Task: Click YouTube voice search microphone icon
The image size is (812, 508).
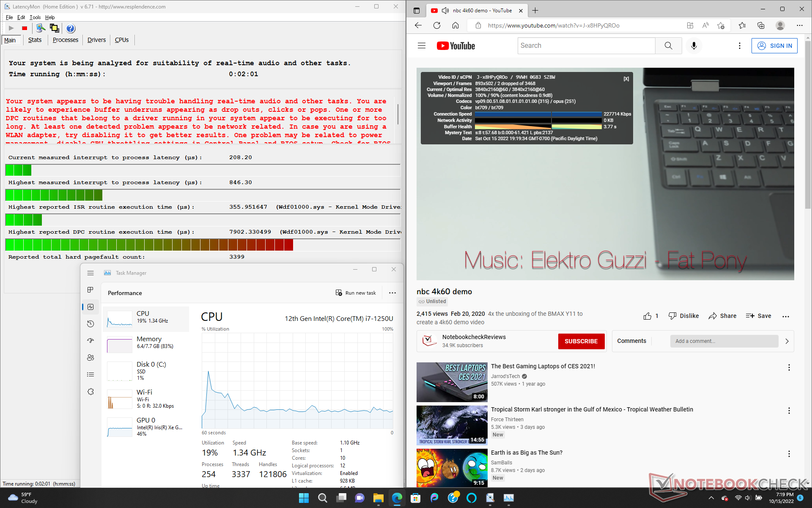Action: (x=694, y=46)
